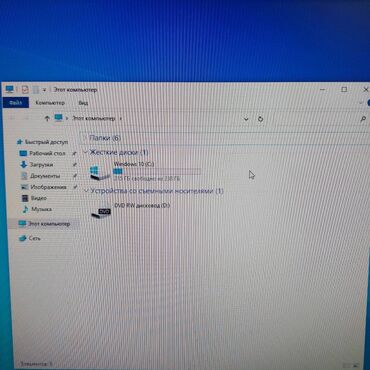
Task: Click the Музыка note icon in sidebar
Action: [x=25, y=209]
